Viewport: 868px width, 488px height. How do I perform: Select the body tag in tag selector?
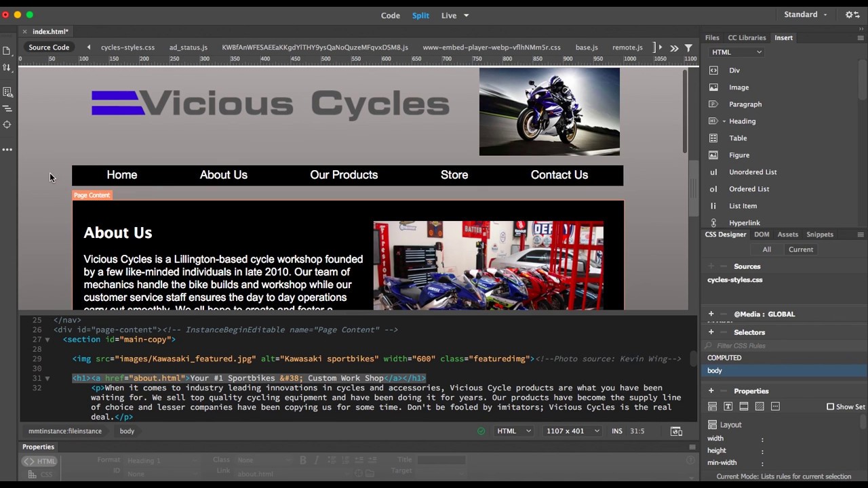tap(127, 431)
